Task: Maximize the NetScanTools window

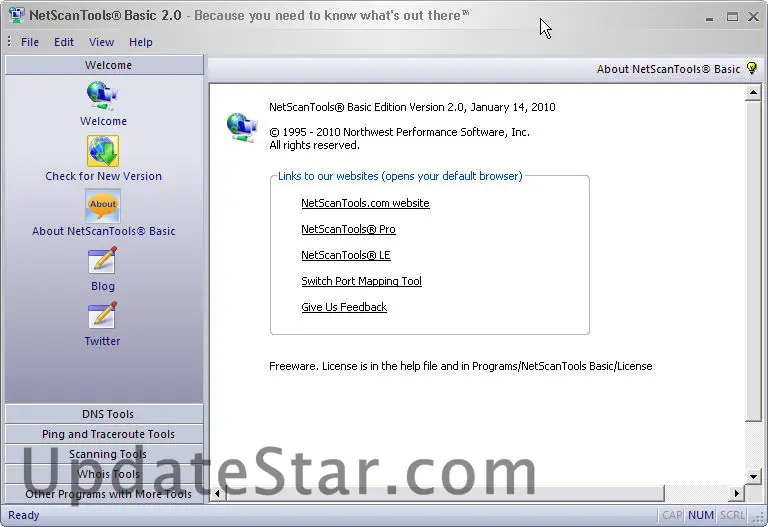Action: 732,17
